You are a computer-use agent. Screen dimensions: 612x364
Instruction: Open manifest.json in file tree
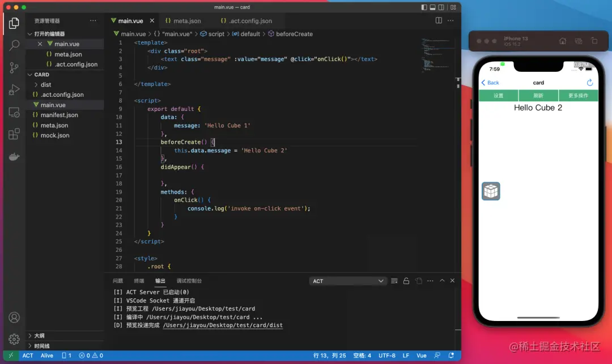[x=59, y=115]
